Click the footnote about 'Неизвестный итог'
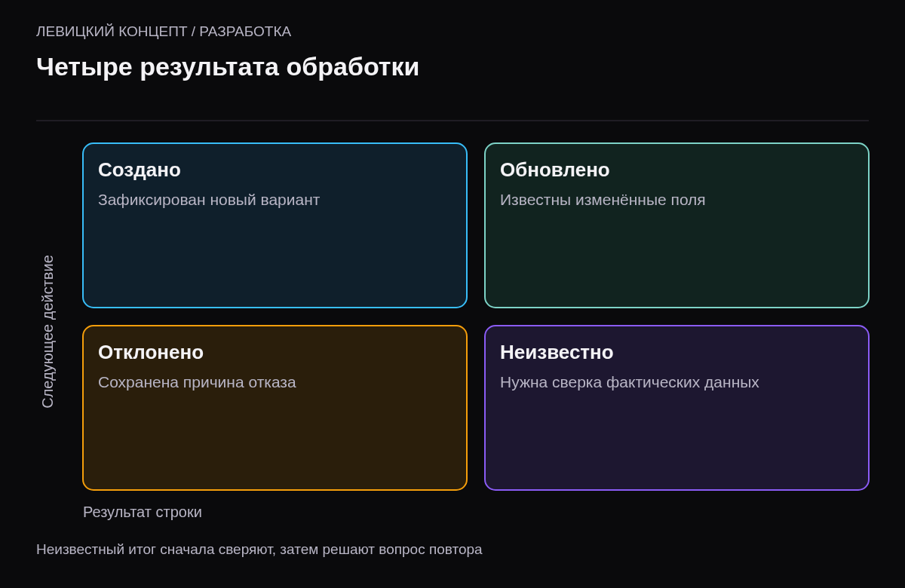This screenshot has width=905, height=588. 259,550
